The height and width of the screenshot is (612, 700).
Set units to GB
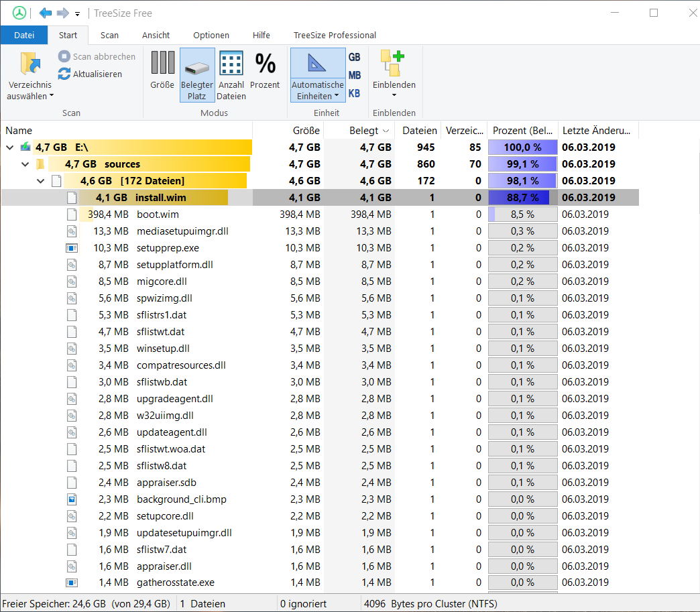coord(355,57)
